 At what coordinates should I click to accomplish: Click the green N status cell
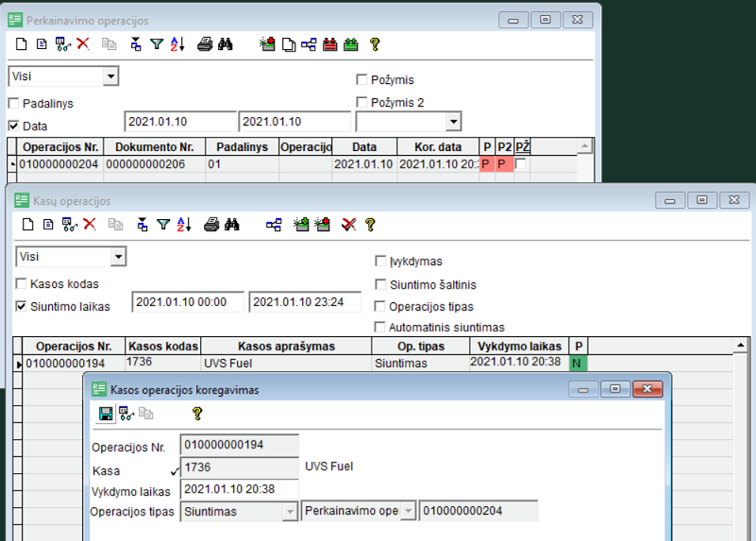pyautogui.click(x=579, y=363)
